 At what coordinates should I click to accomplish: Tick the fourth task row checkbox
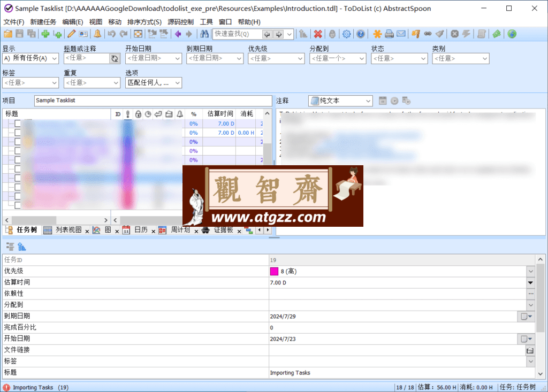(18, 151)
